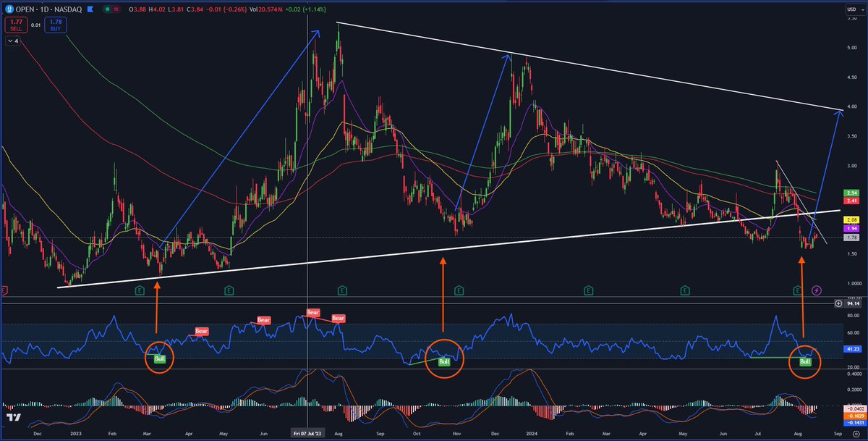Click the green 2.54 price label
The height and width of the screenshot is (441, 868).
851,193
